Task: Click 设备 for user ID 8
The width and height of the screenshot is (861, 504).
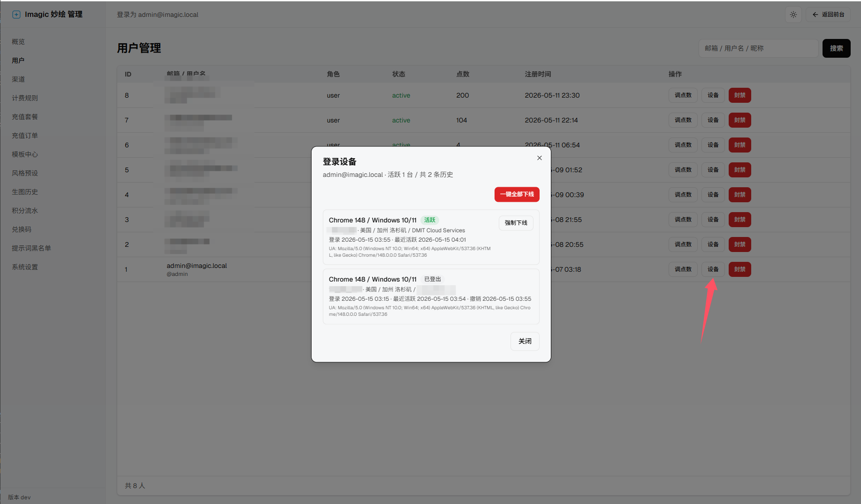Action: (x=713, y=95)
